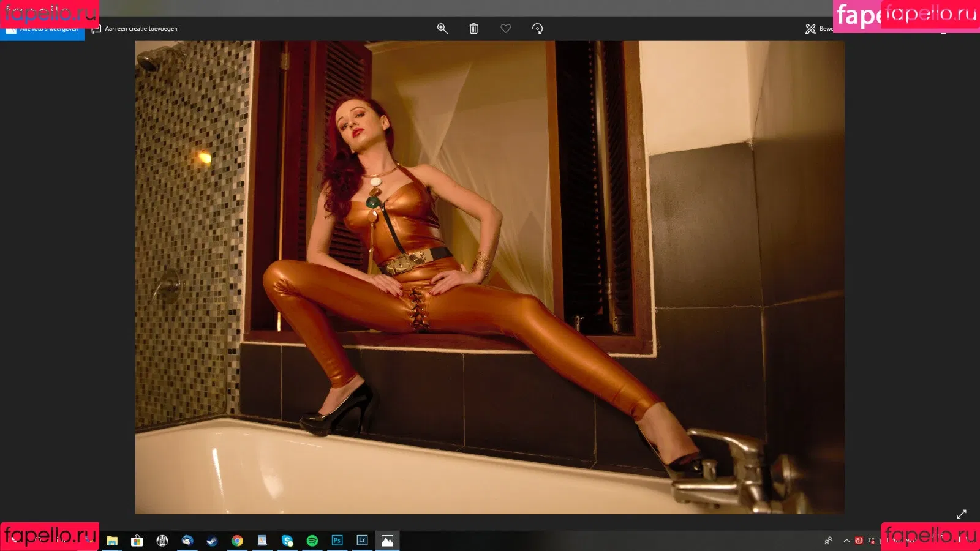Rotate the photo with the rotate icon
980x551 pixels.
tap(537, 29)
